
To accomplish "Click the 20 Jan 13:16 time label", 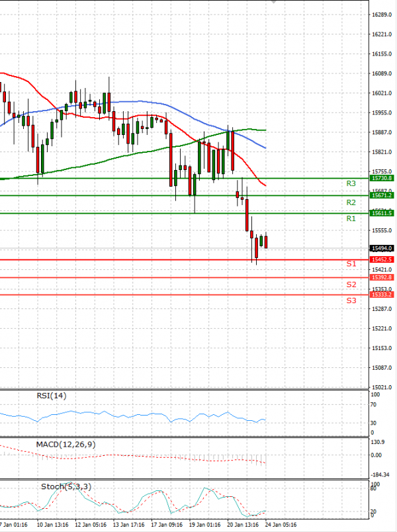I will 243,525.
